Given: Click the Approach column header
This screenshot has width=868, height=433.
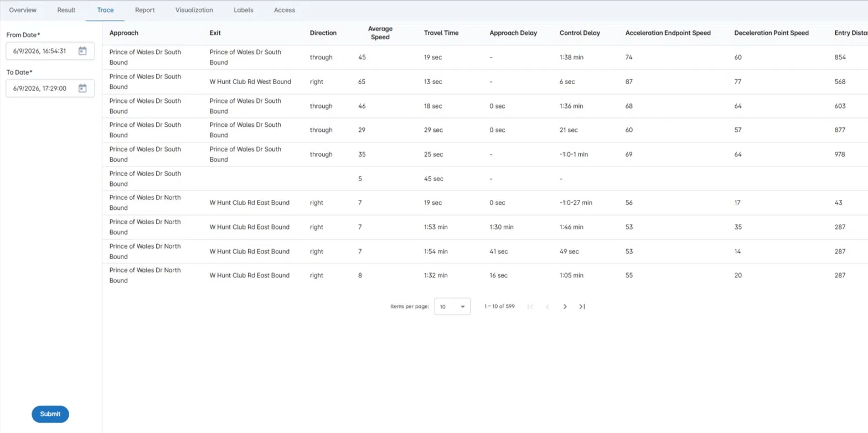Looking at the screenshot, I should (124, 33).
